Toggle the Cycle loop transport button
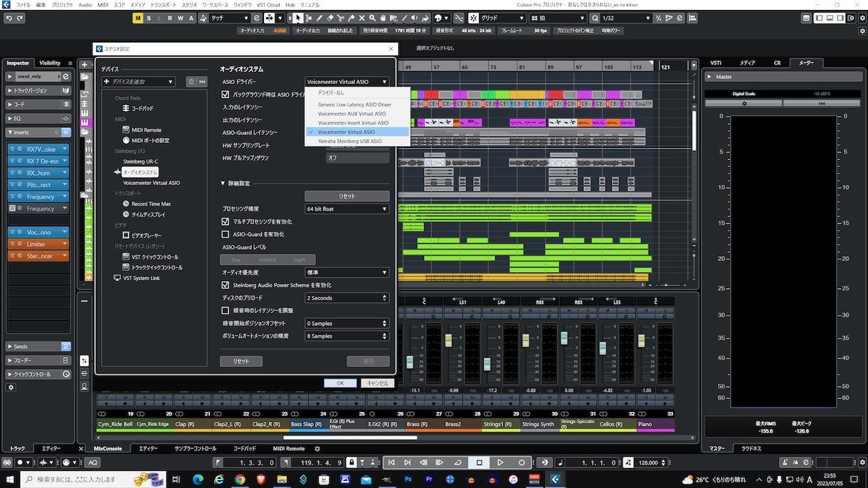This screenshot has height=488, width=868. [x=457, y=462]
